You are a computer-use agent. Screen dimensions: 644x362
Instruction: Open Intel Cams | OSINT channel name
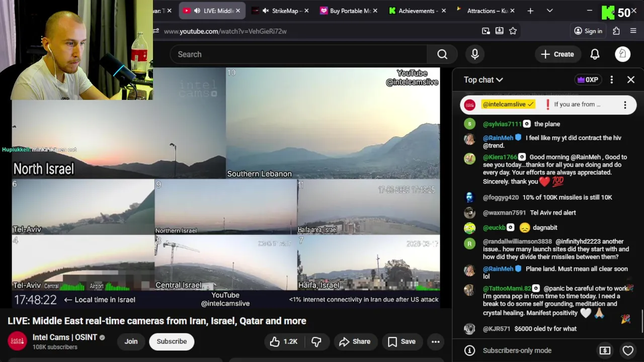tap(64, 337)
